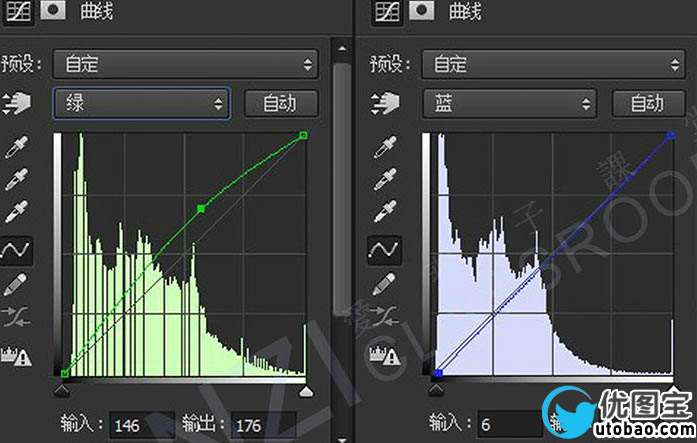Click smooth curve icon in green panel
The height and width of the screenshot is (443, 697).
click(x=16, y=316)
